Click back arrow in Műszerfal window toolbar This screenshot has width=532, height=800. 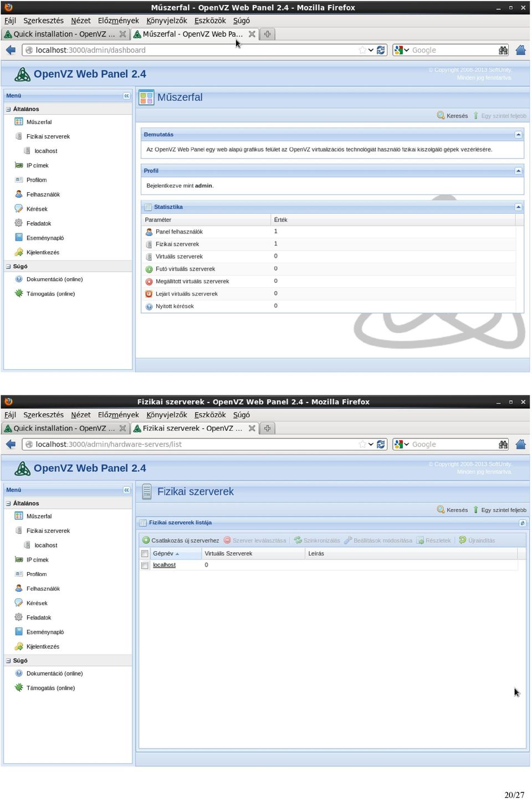click(11, 50)
